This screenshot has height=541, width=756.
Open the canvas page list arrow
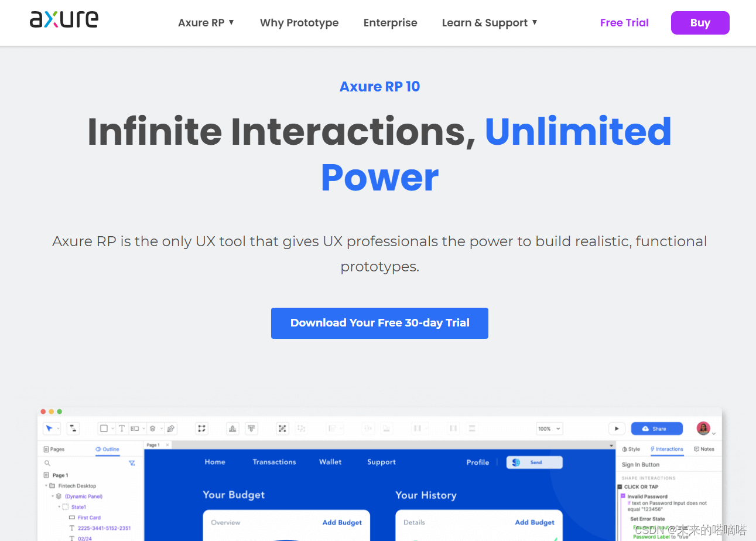tap(611, 445)
